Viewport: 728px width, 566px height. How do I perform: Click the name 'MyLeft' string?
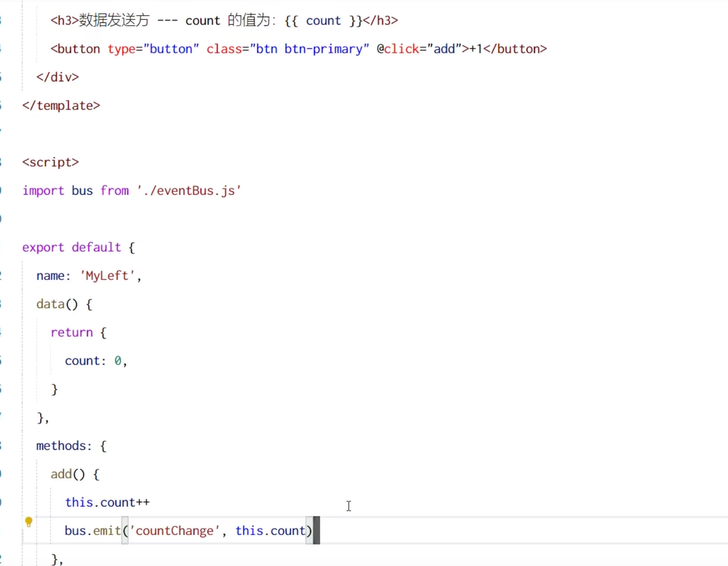click(x=107, y=276)
